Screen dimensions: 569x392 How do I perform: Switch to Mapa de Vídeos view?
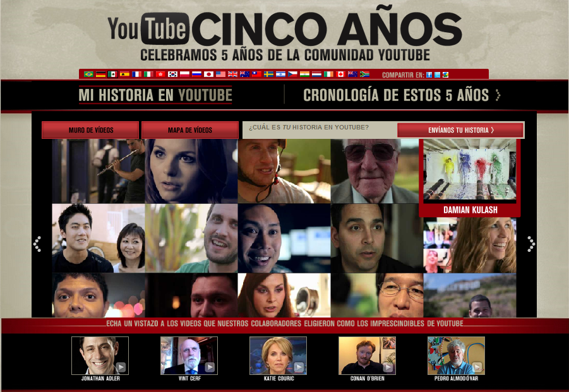pos(190,130)
